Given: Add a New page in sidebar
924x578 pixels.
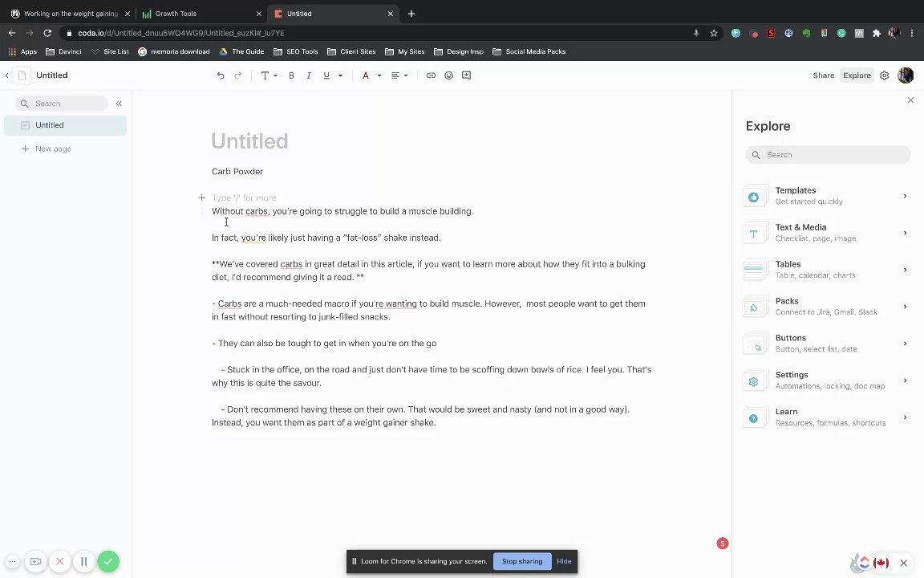Looking at the screenshot, I should click(x=47, y=149).
